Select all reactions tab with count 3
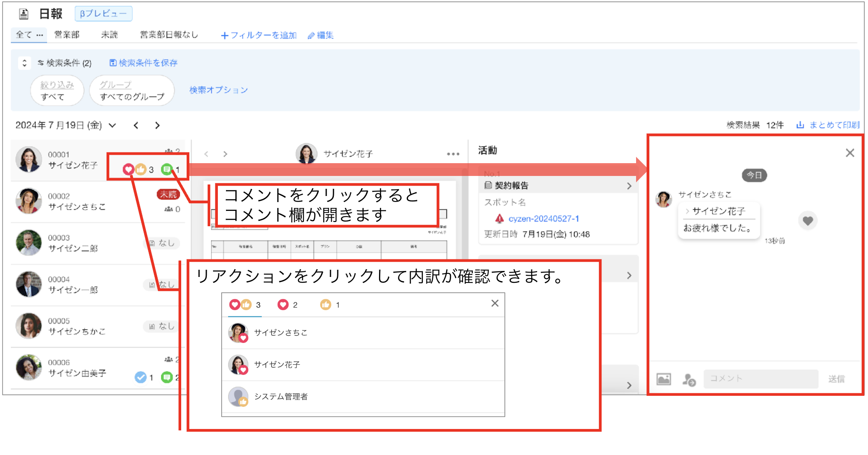 point(245,305)
